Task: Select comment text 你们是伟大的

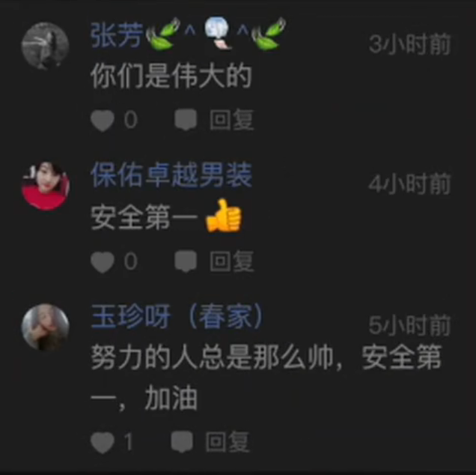Action: (171, 76)
